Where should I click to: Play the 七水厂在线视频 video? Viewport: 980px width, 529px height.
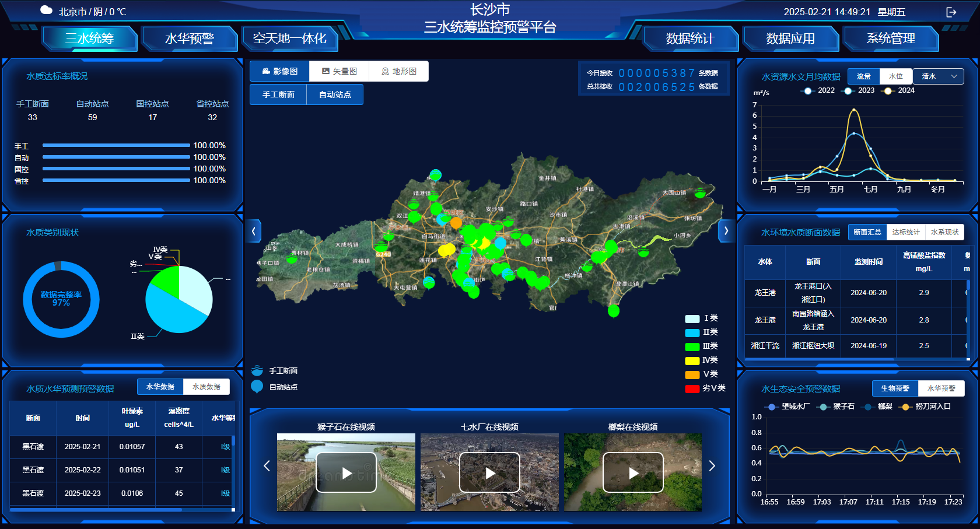coord(489,472)
